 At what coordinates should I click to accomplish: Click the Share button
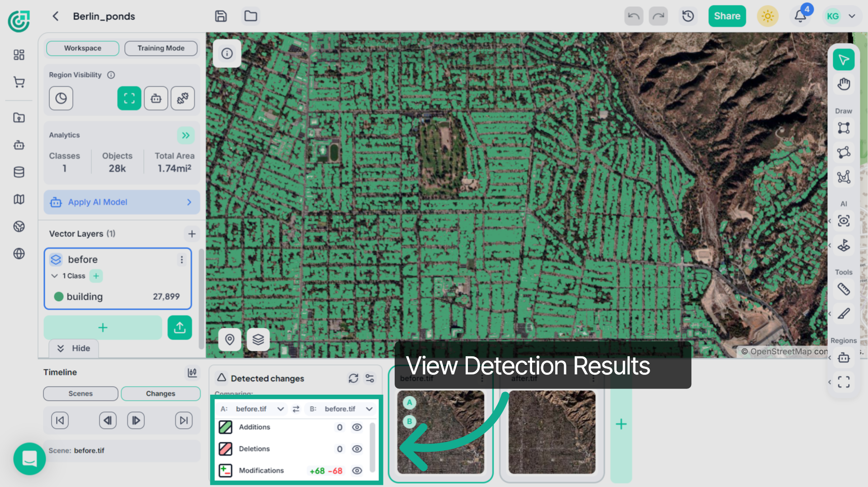click(x=727, y=16)
